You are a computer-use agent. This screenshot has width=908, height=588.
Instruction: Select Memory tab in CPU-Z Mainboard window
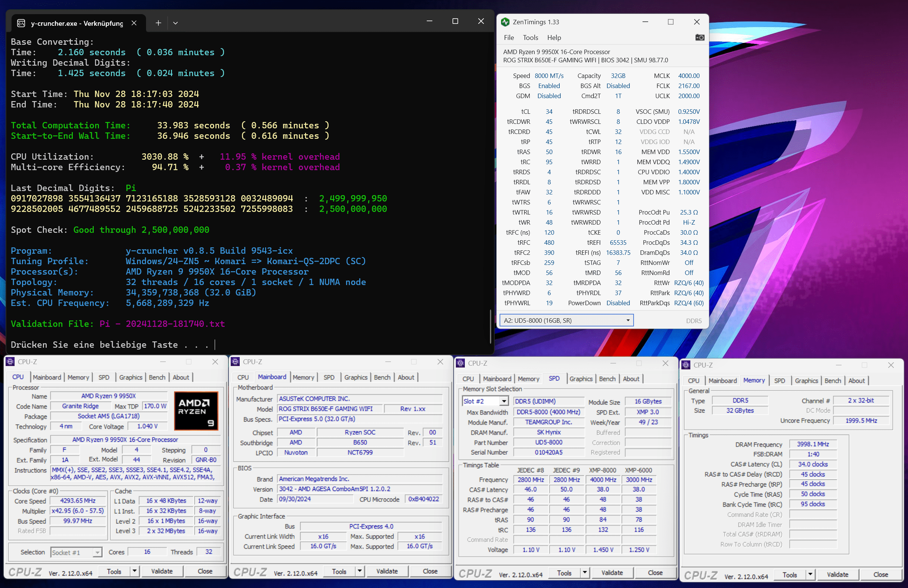pos(303,377)
